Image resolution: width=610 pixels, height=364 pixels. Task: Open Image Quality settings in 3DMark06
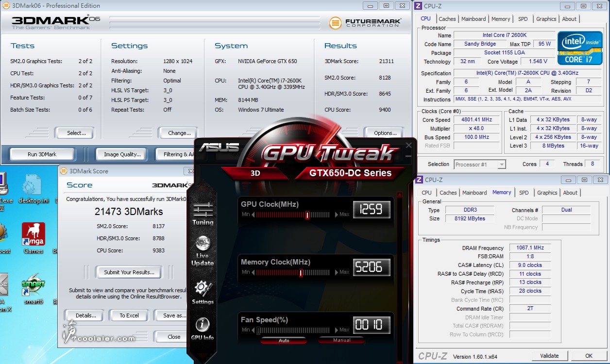[122, 154]
